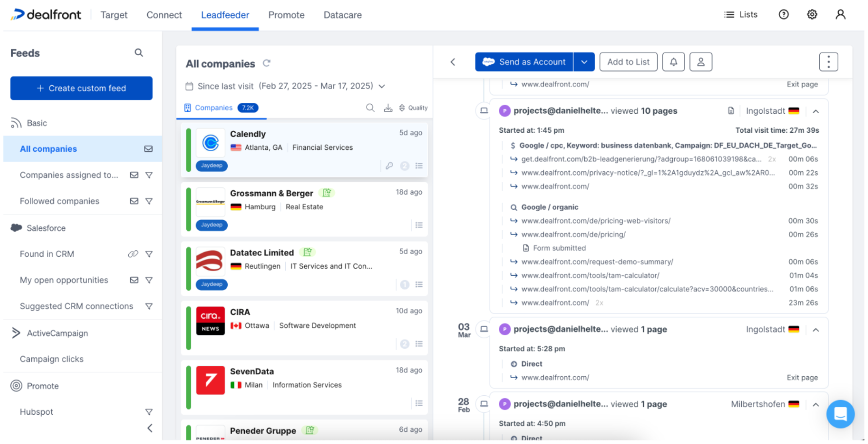Click the assign person icon button
The image size is (868, 444).
(701, 62)
